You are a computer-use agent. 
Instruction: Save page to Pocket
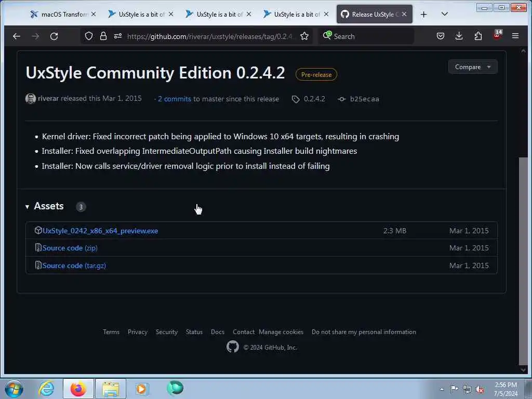click(x=441, y=36)
